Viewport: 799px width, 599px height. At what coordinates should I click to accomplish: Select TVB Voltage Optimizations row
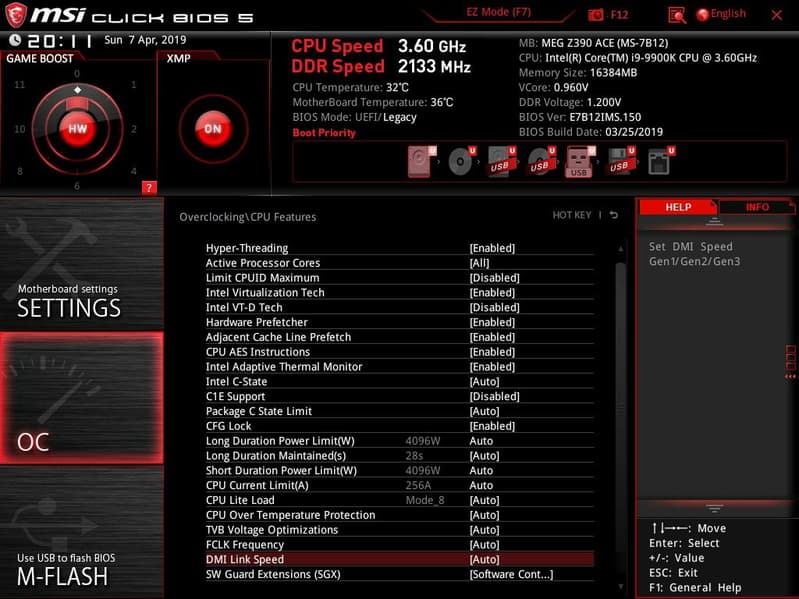400,530
